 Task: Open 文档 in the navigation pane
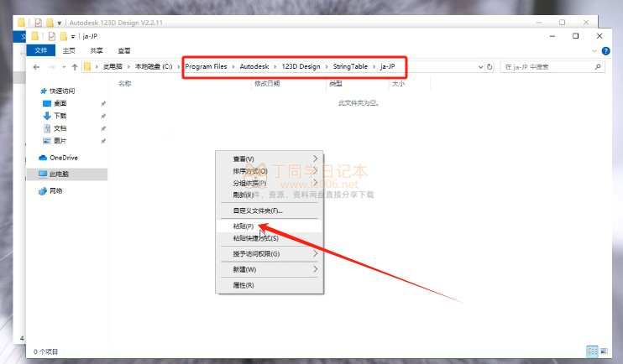[x=60, y=128]
